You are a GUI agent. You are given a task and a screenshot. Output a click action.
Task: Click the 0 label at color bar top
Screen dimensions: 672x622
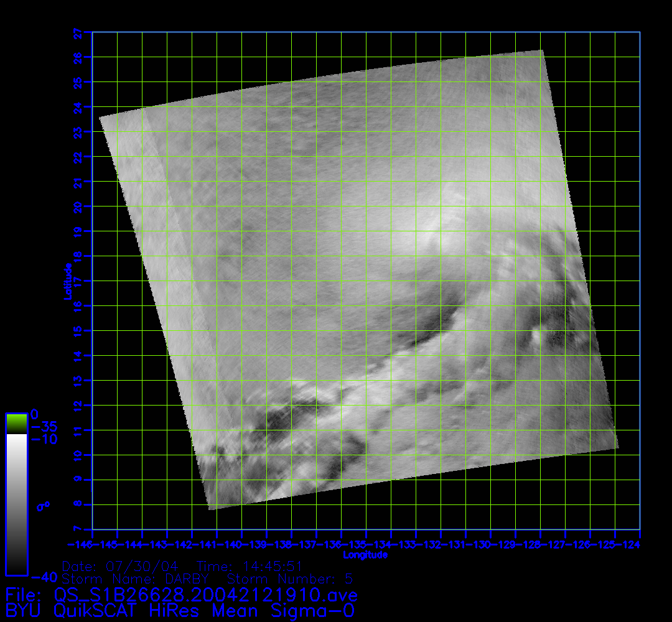pyautogui.click(x=35, y=414)
